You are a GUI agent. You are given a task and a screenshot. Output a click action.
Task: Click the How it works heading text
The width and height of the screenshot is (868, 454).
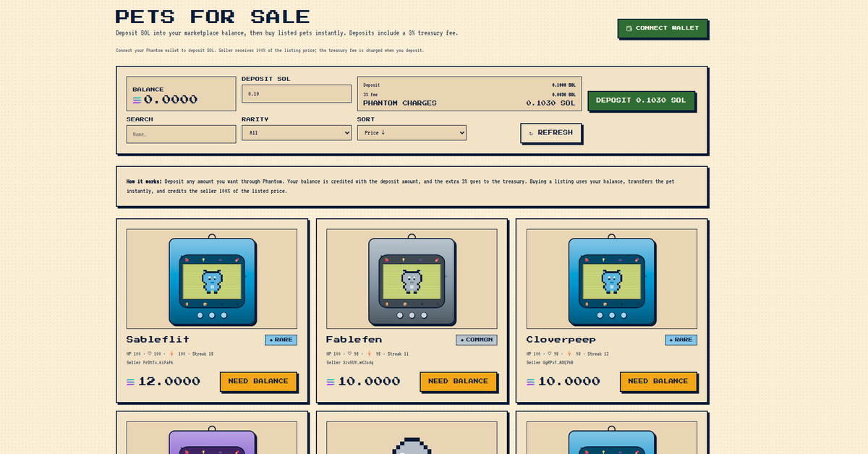pyautogui.click(x=144, y=181)
